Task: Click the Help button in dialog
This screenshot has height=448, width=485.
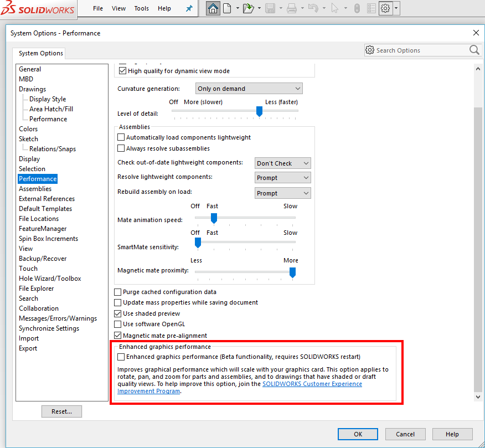Action: 452,434
